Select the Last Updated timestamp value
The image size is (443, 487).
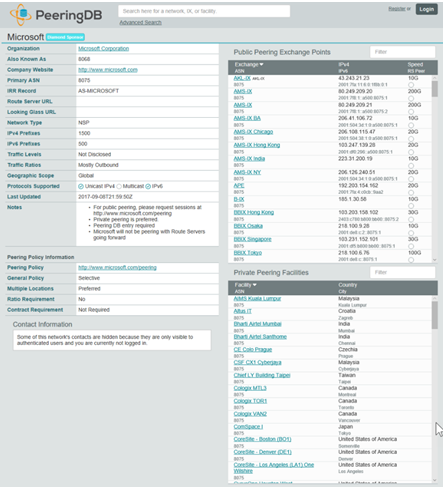105,197
